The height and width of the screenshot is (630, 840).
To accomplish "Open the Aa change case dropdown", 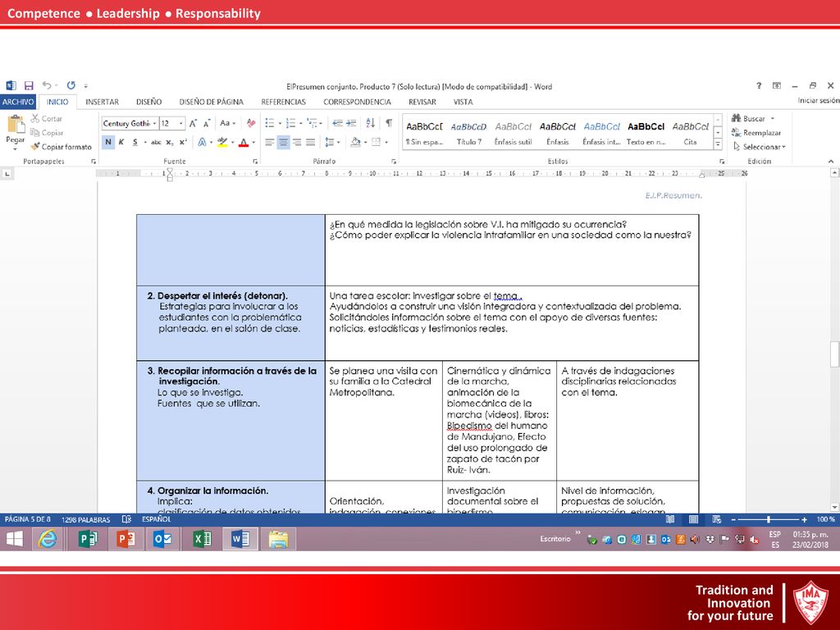I will click(x=228, y=123).
